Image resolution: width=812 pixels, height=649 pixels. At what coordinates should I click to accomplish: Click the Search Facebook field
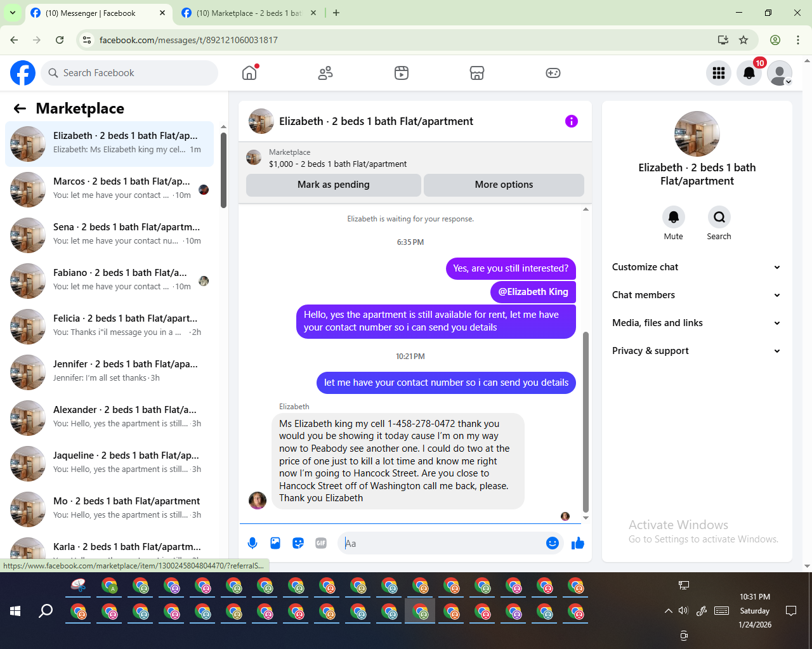[x=129, y=73]
